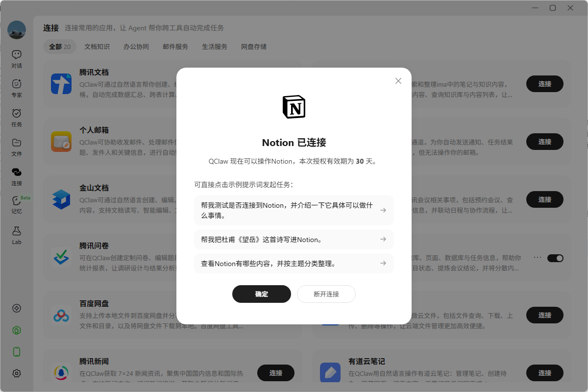Open the 文件 files sidebar icon
The image size is (588, 392).
click(17, 147)
